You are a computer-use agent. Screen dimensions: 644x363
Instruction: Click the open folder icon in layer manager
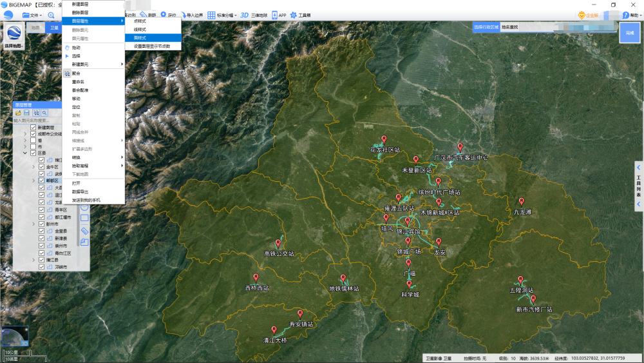pyautogui.click(x=19, y=113)
